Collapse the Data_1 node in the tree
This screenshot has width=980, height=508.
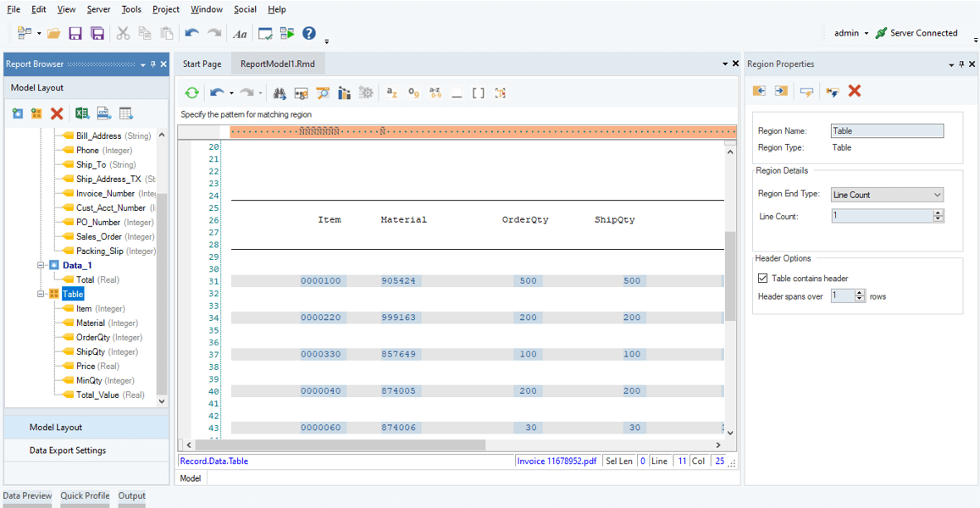pos(41,265)
